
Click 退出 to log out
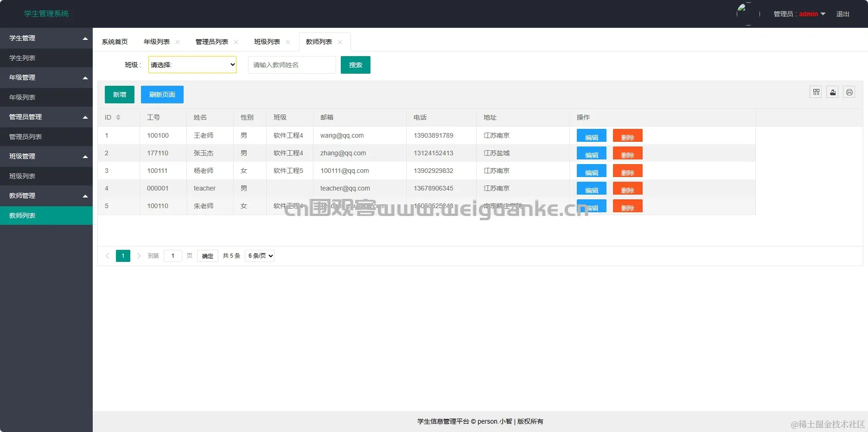(x=843, y=14)
